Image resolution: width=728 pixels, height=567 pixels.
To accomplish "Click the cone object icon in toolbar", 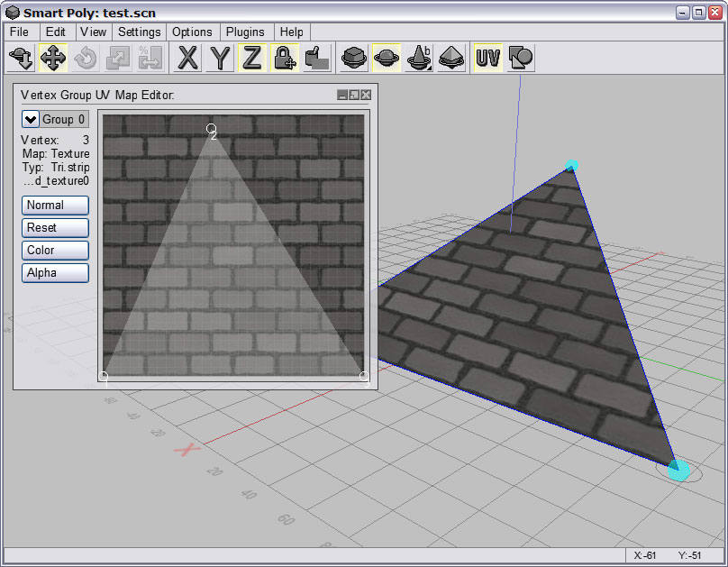I will click(x=419, y=59).
